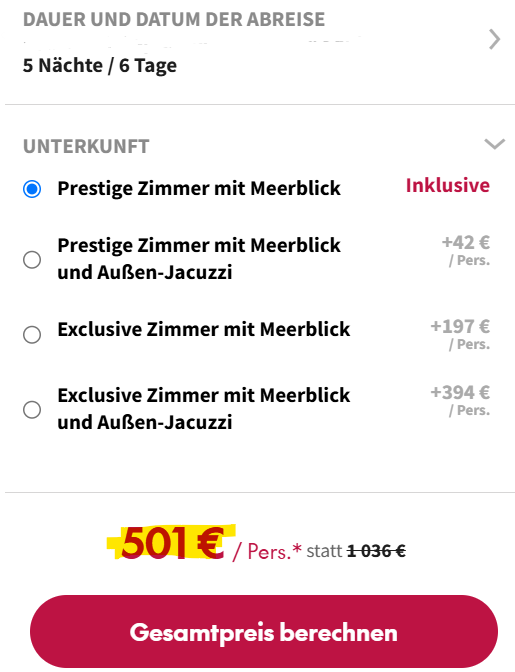Click Prestige Zimmer und Außen-Jacuzzi option label
Image resolution: width=515 pixels, height=672 pixels.
pyautogui.click(x=199, y=259)
